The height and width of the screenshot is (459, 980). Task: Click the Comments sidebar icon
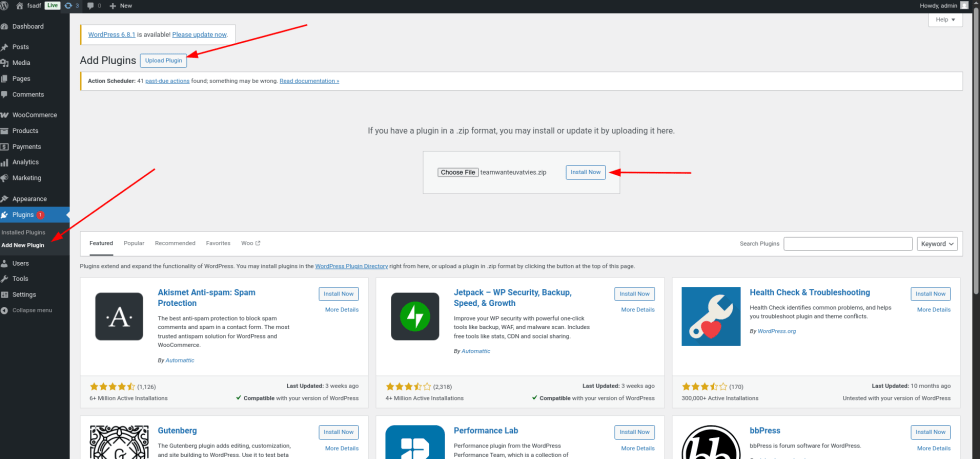tap(5, 94)
